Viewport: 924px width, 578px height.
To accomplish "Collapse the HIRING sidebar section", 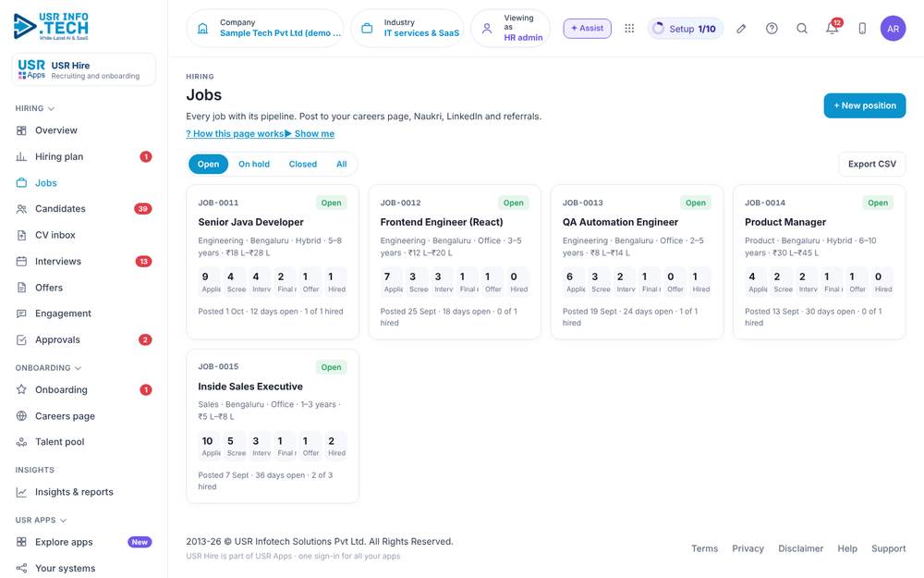I will tap(35, 108).
